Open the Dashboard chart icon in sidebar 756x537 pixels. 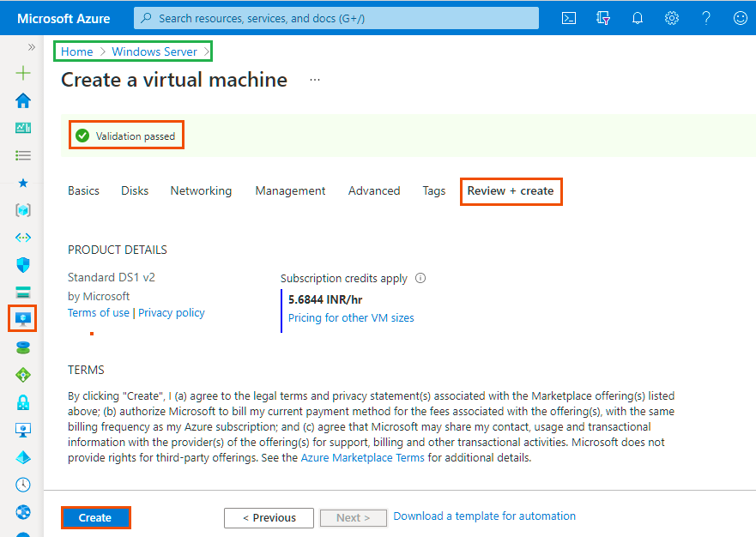(x=23, y=128)
